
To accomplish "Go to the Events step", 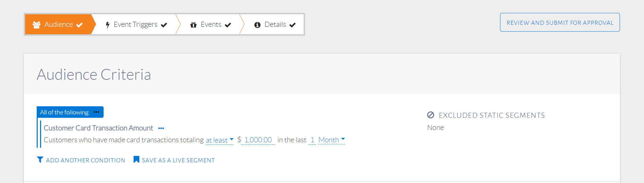I will (211, 24).
